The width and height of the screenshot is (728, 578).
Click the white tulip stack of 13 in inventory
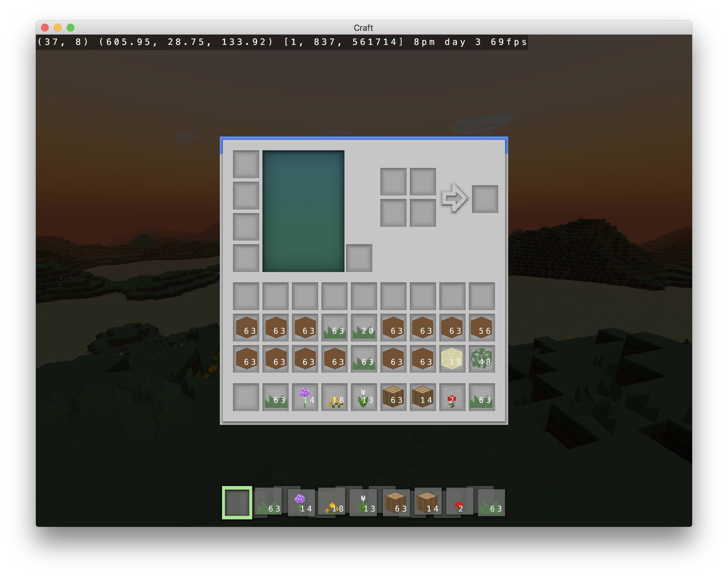click(x=364, y=397)
